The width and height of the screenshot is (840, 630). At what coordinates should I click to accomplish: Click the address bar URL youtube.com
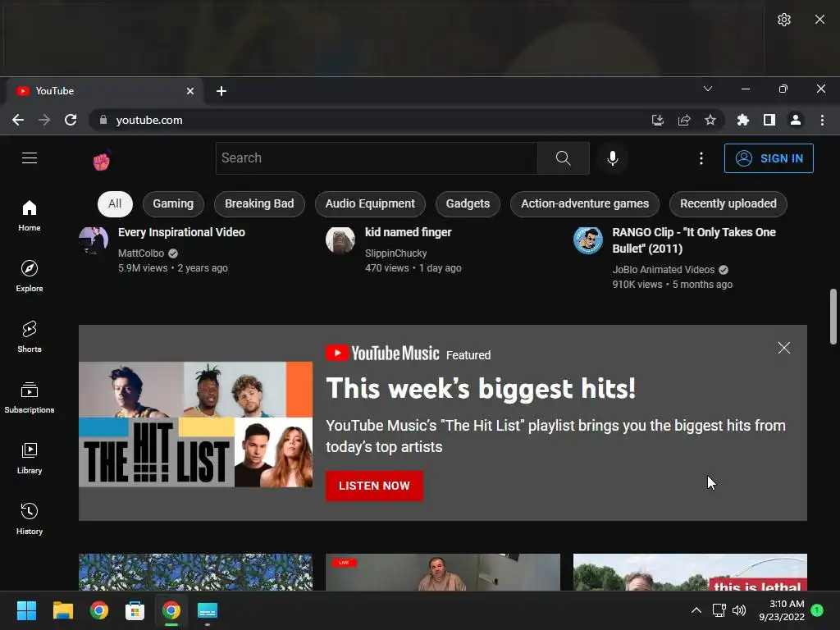point(149,120)
